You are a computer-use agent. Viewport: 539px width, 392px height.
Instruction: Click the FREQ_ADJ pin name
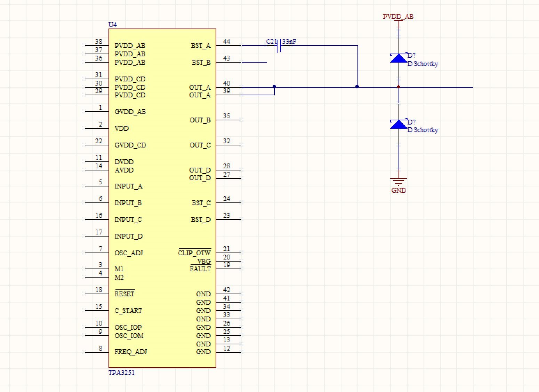pyautogui.click(x=130, y=352)
